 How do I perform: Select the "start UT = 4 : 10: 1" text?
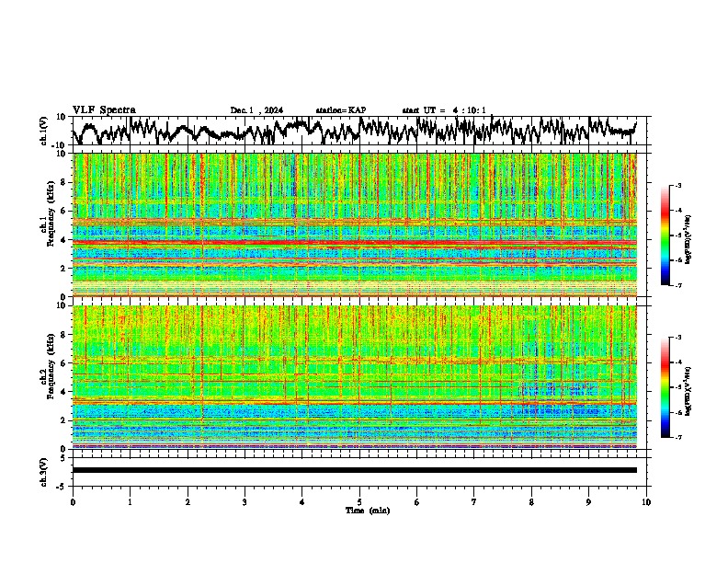[444, 110]
